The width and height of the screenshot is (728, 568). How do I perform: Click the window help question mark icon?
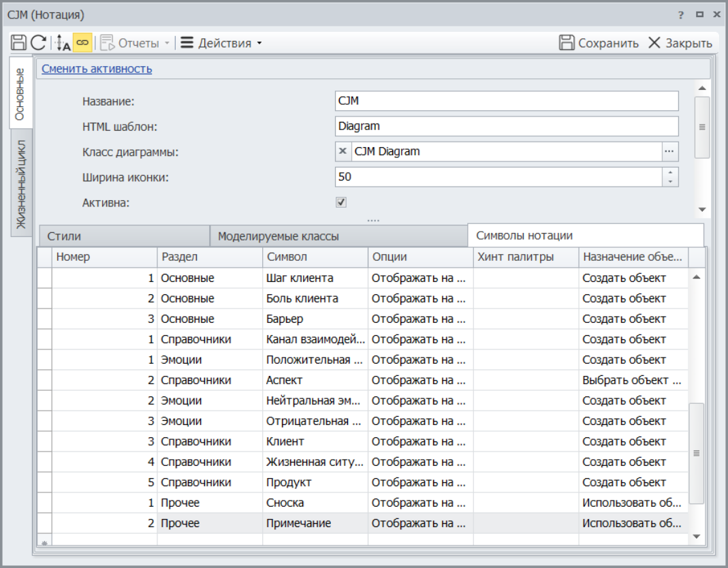click(681, 14)
